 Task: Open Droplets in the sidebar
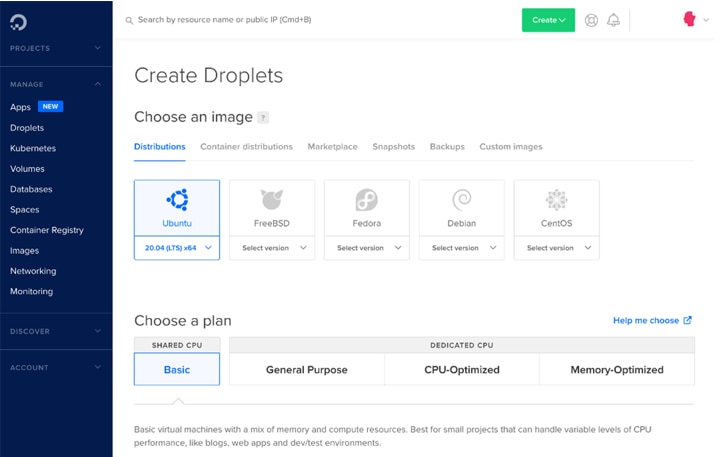pos(27,128)
